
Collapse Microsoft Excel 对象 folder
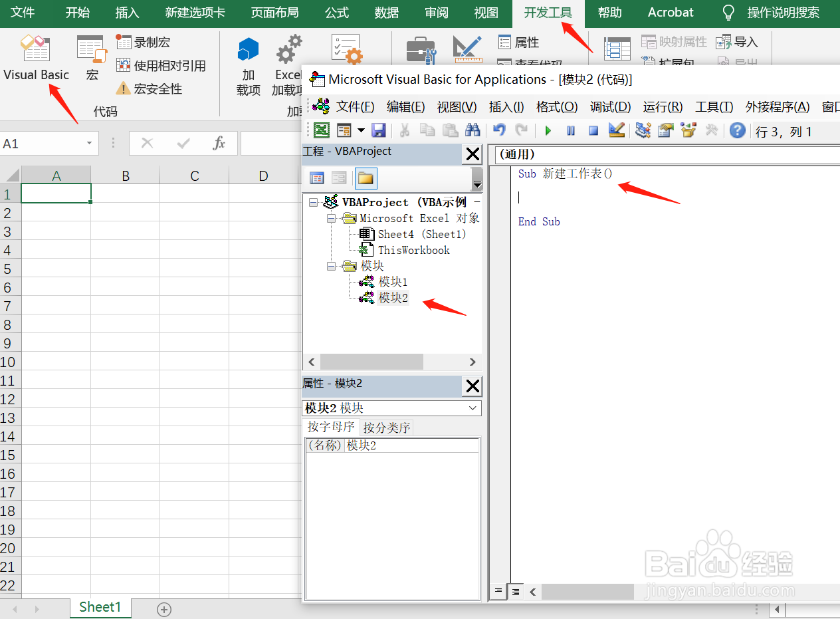331,218
